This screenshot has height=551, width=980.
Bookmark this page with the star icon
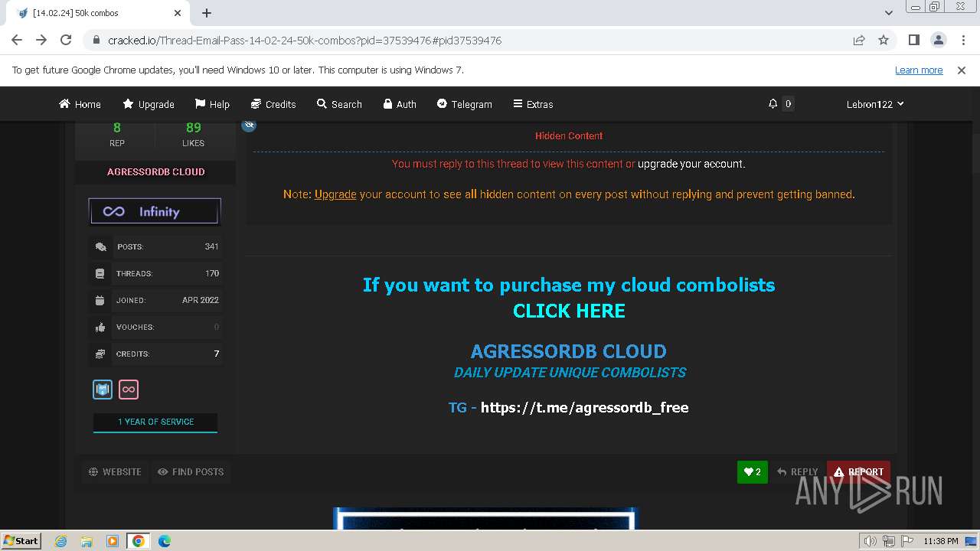884,40
